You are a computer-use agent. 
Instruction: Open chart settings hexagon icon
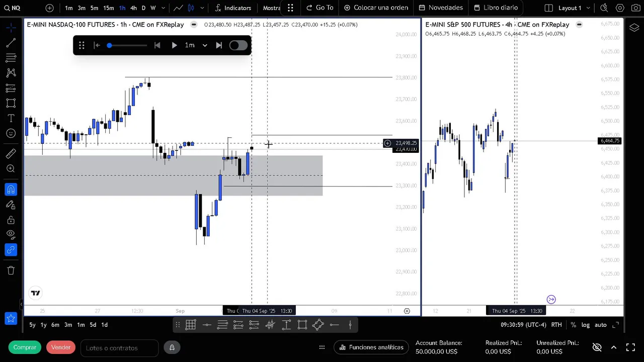point(620,8)
